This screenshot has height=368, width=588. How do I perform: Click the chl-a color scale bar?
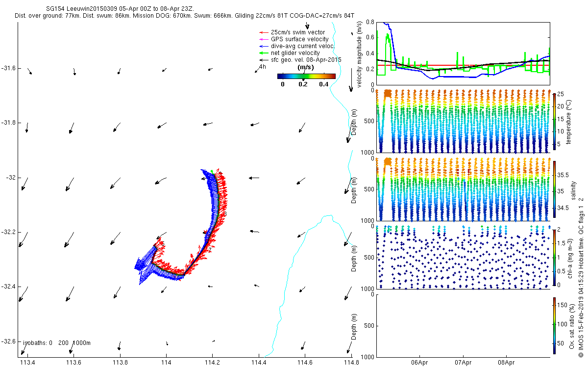[554, 258]
